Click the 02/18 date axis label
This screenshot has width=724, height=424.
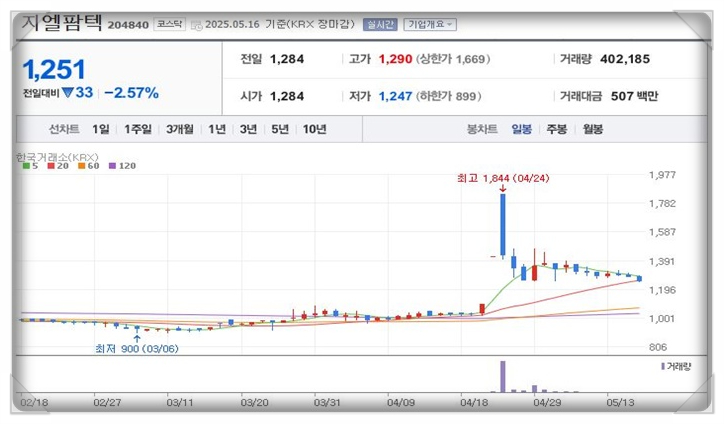pyautogui.click(x=34, y=403)
